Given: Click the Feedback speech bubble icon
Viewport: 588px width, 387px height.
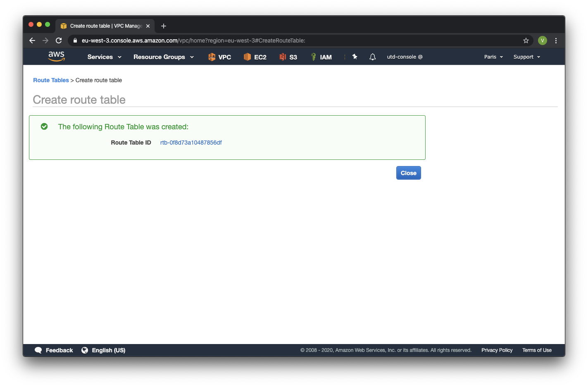Looking at the screenshot, I should click(38, 350).
